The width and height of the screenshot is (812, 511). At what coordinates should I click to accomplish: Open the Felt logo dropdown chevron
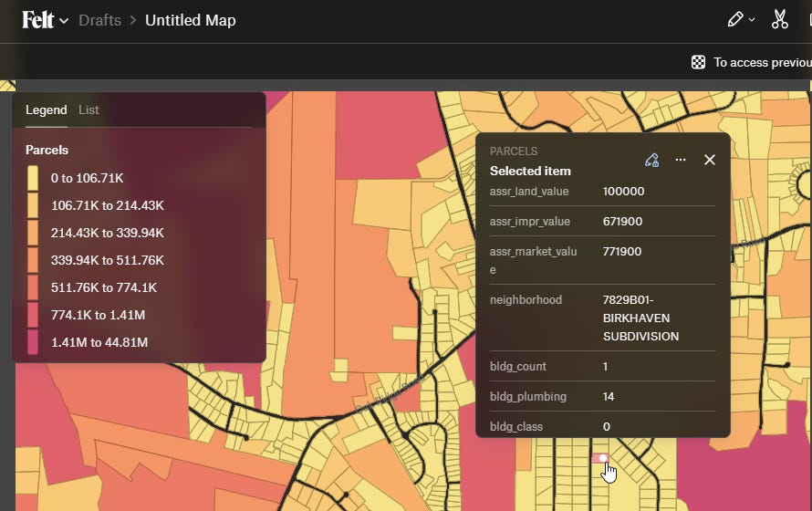coord(64,21)
